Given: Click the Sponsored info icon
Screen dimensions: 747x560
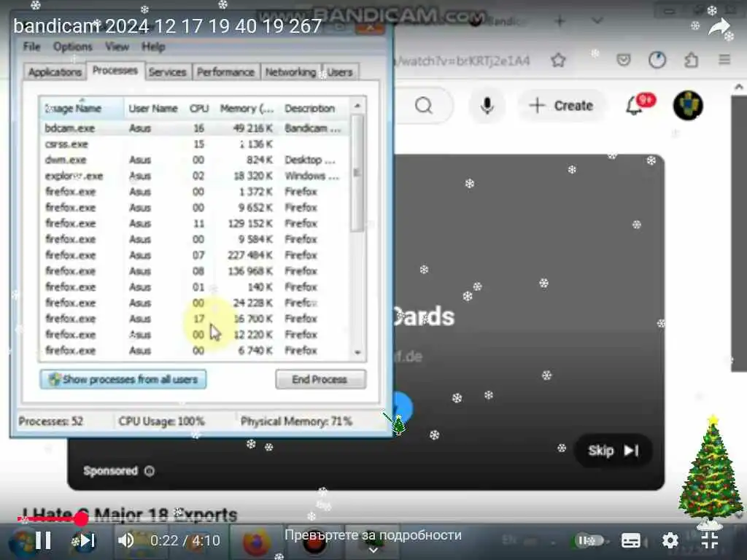Looking at the screenshot, I should tap(149, 471).
